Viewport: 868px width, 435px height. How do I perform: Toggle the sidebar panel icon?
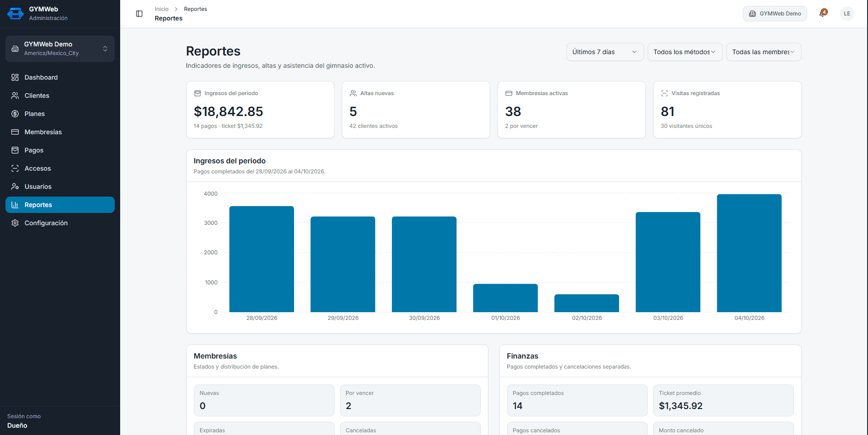point(139,14)
